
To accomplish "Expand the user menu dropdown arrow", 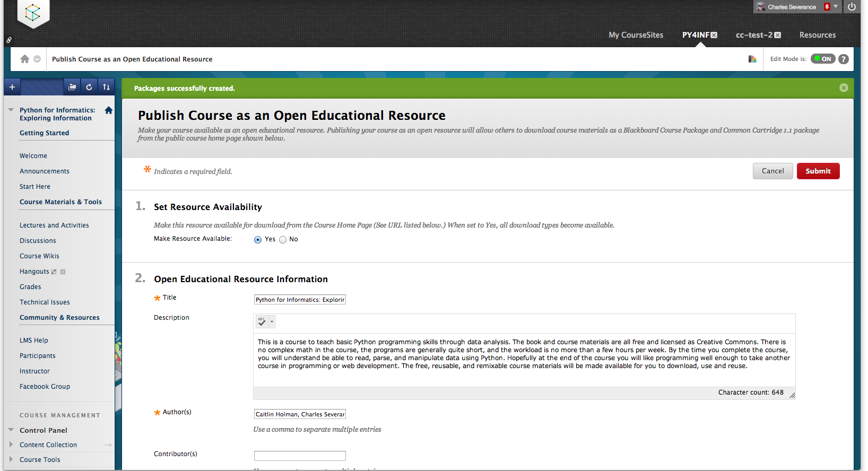I will [836, 7].
